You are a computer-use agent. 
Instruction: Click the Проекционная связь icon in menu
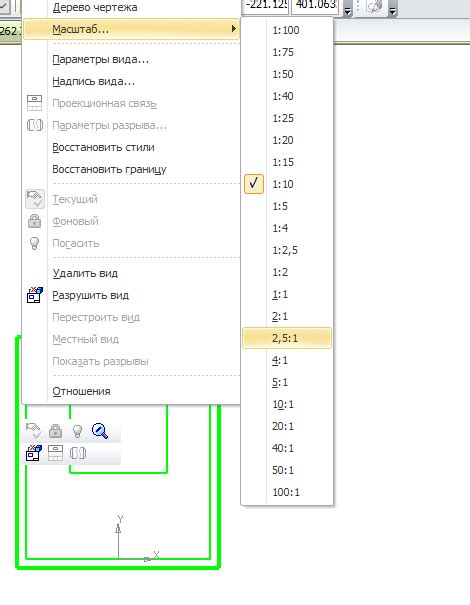click(x=34, y=103)
